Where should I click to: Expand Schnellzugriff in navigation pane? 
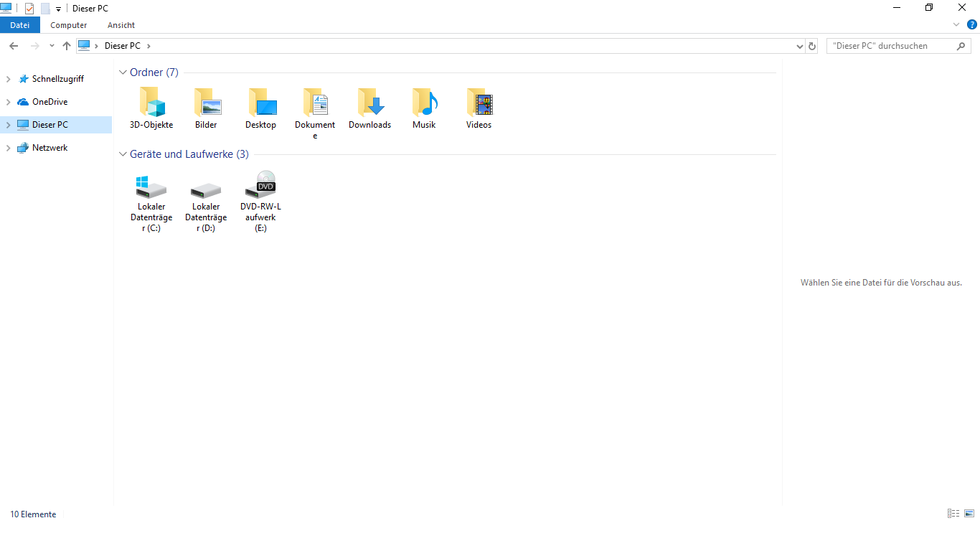point(9,79)
